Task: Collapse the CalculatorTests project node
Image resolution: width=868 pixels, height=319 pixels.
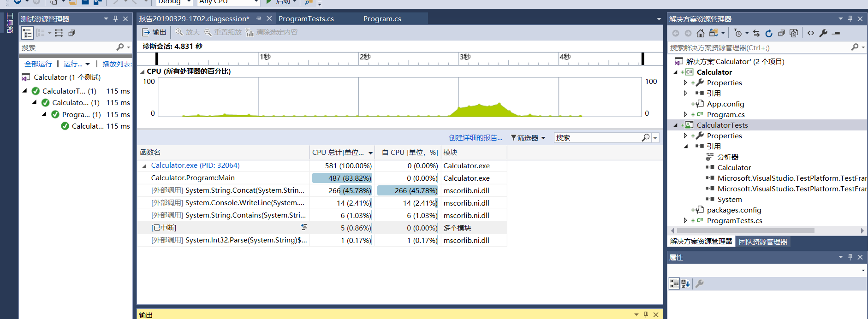Action: (x=676, y=125)
